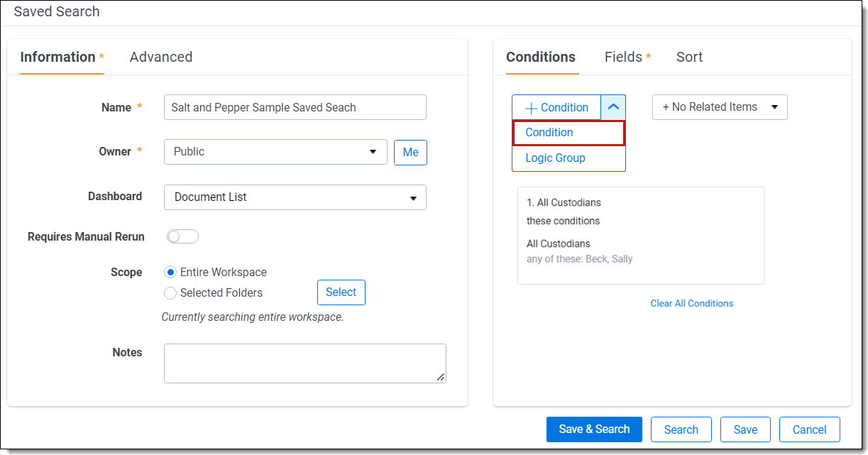The width and height of the screenshot is (868, 455).
Task: Click the plus Condition button
Action: click(x=556, y=107)
